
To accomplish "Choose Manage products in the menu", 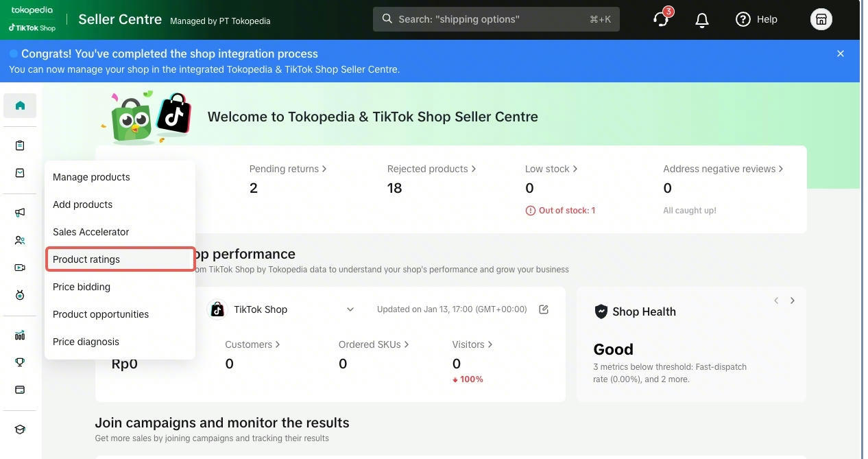I will tap(91, 177).
